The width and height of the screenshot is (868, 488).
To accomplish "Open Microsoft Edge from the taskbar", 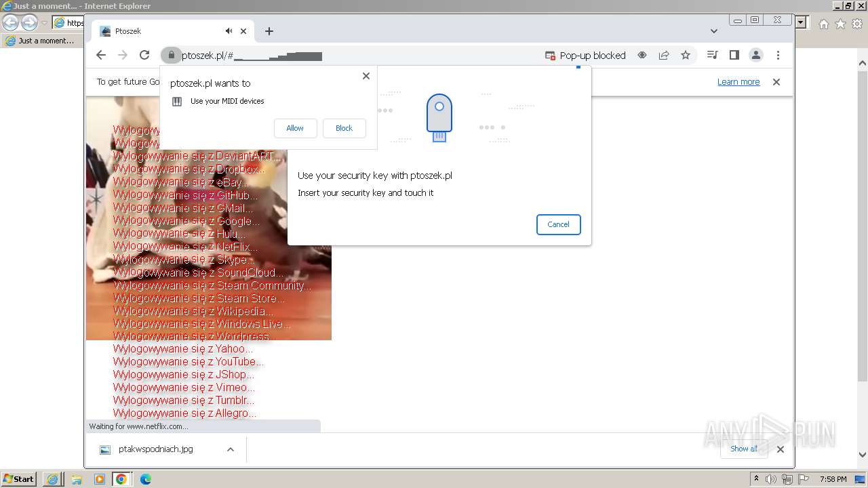I will tap(145, 479).
